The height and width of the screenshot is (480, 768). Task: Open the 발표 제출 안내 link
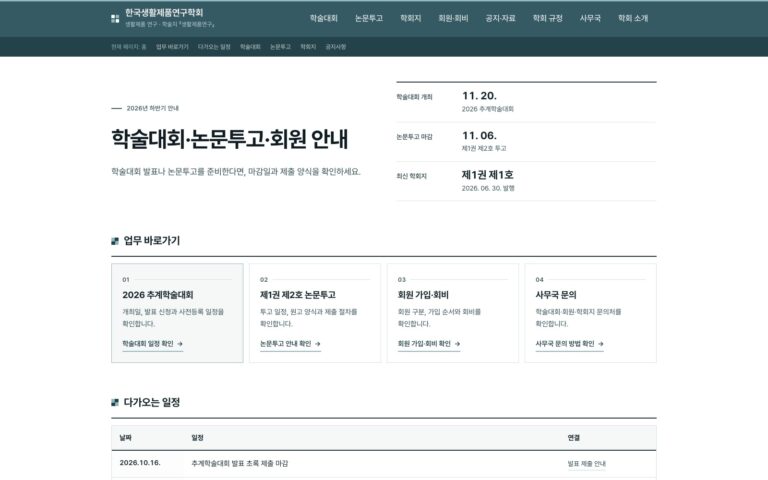click(587, 464)
